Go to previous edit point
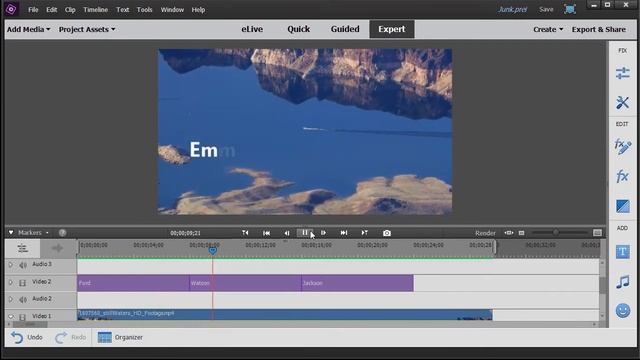640x360 pixels. pos(245,233)
